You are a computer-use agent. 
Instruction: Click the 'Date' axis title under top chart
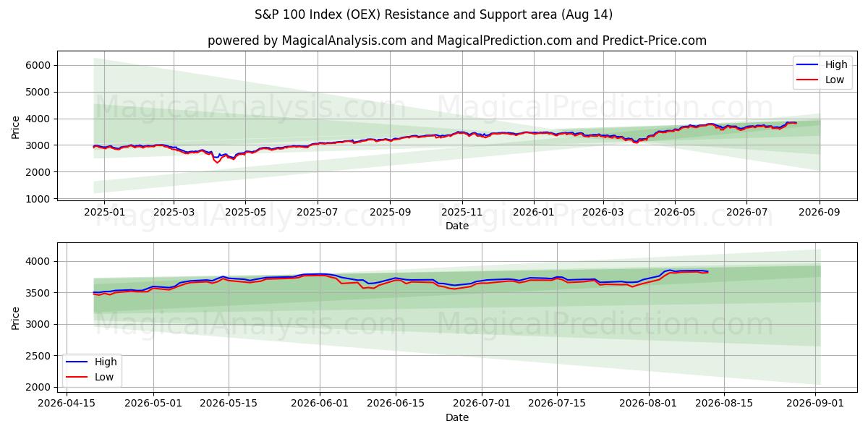tap(457, 226)
